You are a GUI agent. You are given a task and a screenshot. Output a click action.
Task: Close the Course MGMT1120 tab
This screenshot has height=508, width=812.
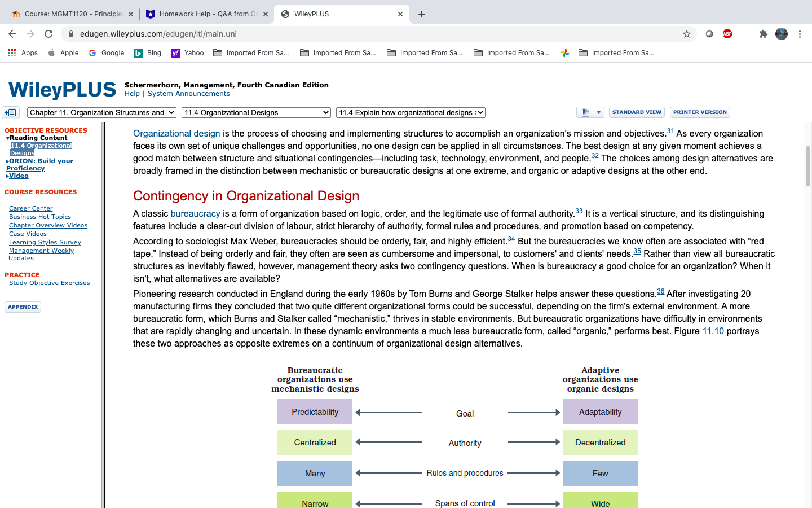(131, 14)
